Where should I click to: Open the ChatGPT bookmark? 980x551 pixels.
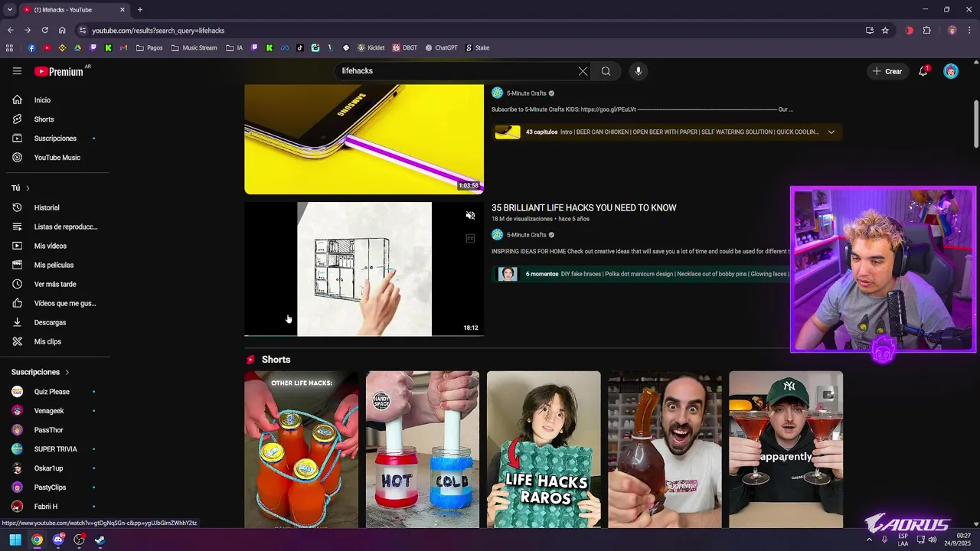click(441, 47)
